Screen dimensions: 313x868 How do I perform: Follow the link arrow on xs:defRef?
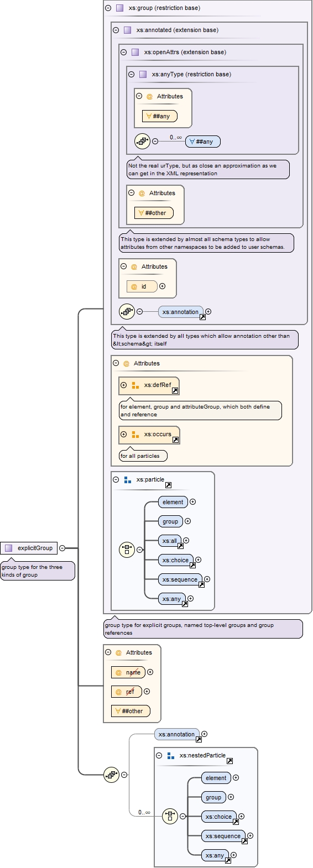pos(175,390)
